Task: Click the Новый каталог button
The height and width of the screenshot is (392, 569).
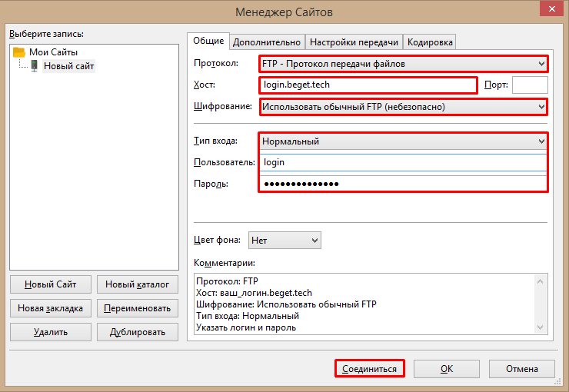Action: 137,284
